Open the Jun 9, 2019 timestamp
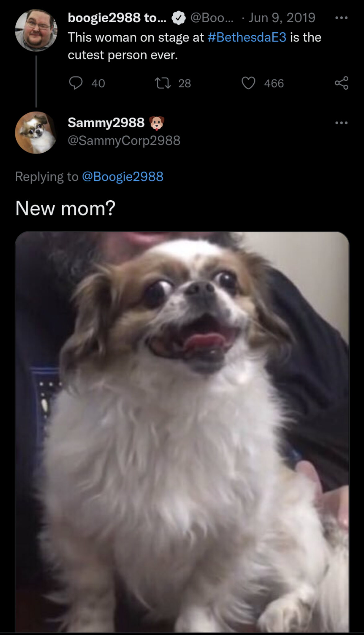The width and height of the screenshot is (364, 635). [x=282, y=18]
